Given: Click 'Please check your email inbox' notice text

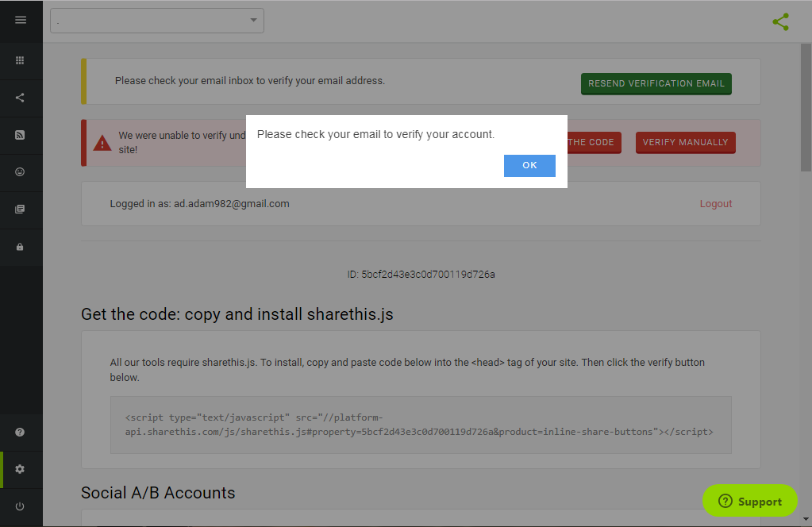Looking at the screenshot, I should tap(249, 81).
